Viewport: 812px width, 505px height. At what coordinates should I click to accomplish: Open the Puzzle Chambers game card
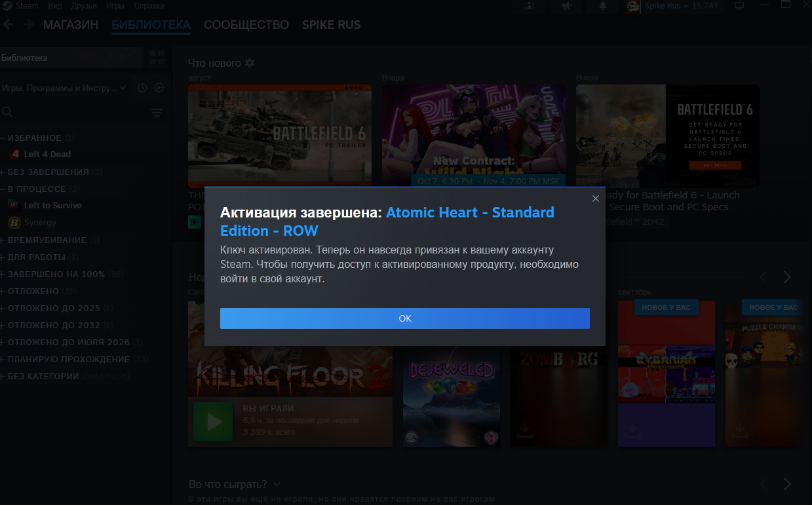tap(764, 374)
